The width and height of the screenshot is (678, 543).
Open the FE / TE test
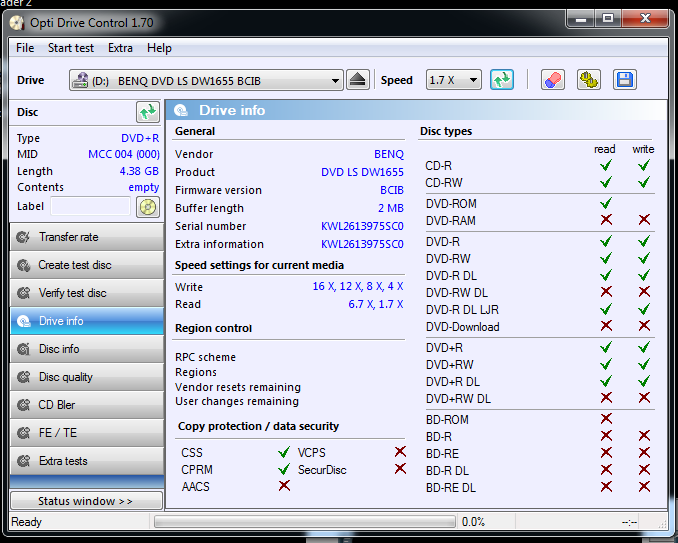(x=87, y=433)
